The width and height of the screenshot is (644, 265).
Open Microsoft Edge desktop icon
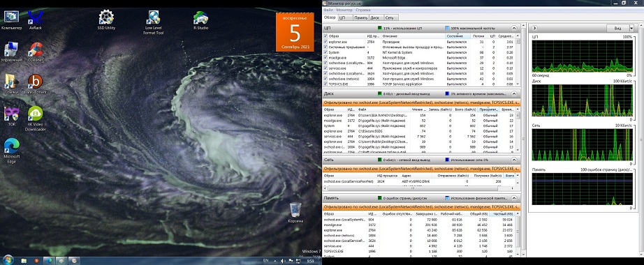(11, 151)
